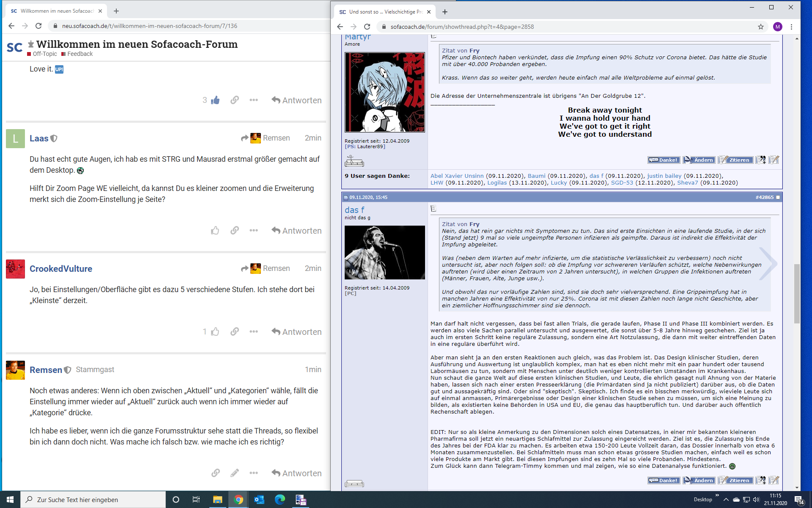This screenshot has height=508, width=812.
Task: Toggle the star next to thread title
Action: coord(31,44)
